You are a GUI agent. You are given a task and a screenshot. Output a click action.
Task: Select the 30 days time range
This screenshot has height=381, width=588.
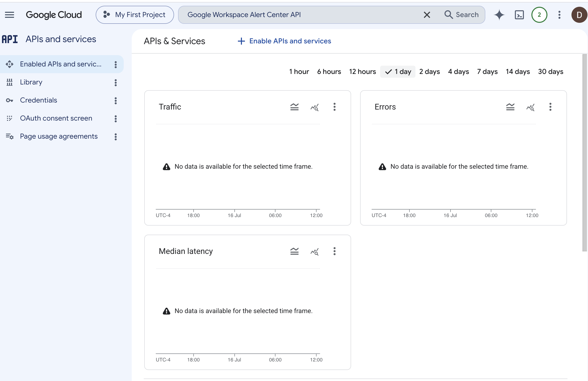point(551,72)
